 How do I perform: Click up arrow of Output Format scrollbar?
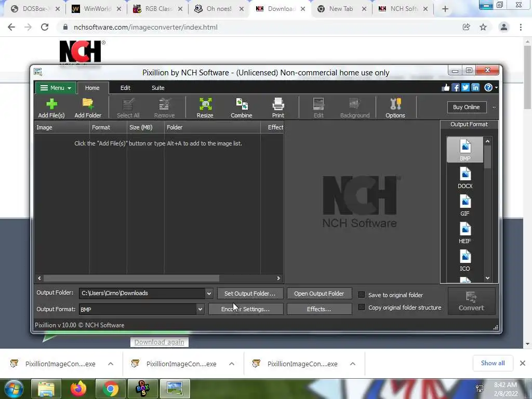[x=487, y=141]
